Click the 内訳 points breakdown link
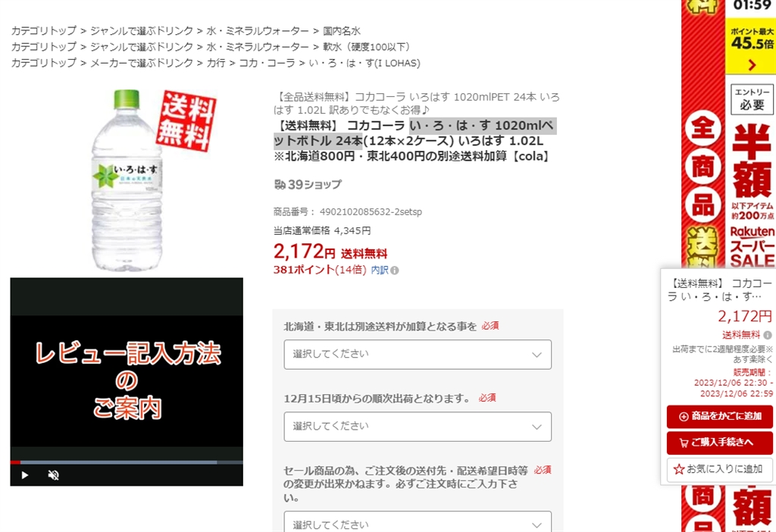This screenshot has height=532, width=776. click(x=380, y=271)
